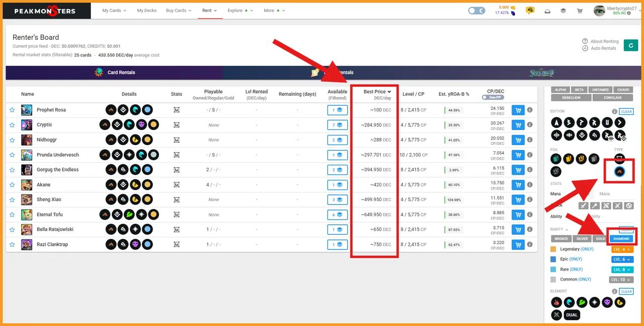Toggle the CHAOS edition filter
This screenshot has width=644, height=326.
(623, 90)
